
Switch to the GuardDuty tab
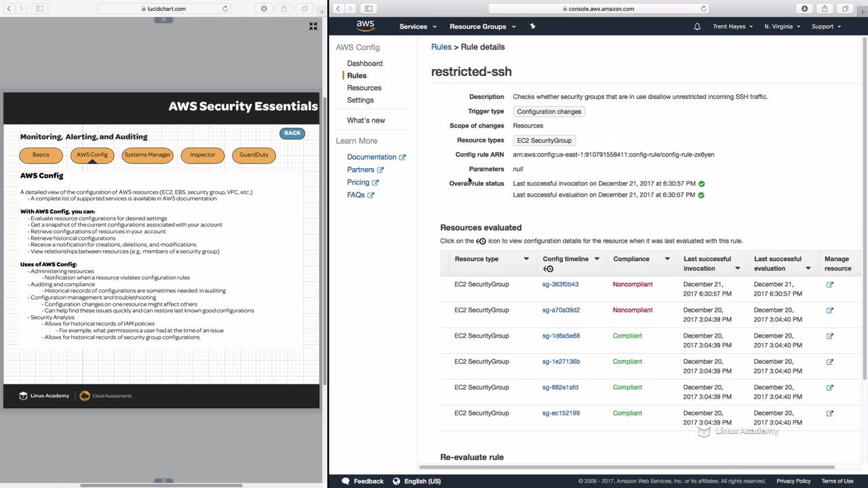pyautogui.click(x=254, y=155)
